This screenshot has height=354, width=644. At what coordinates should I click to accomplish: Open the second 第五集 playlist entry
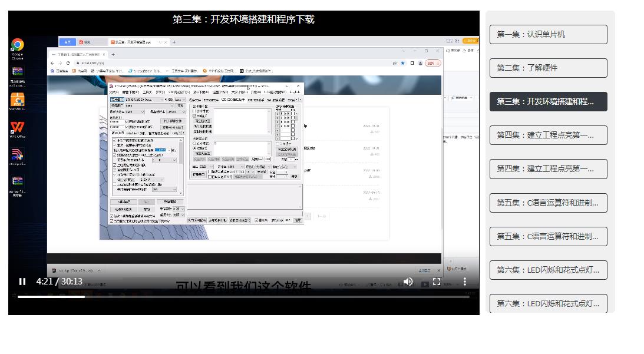coord(548,236)
